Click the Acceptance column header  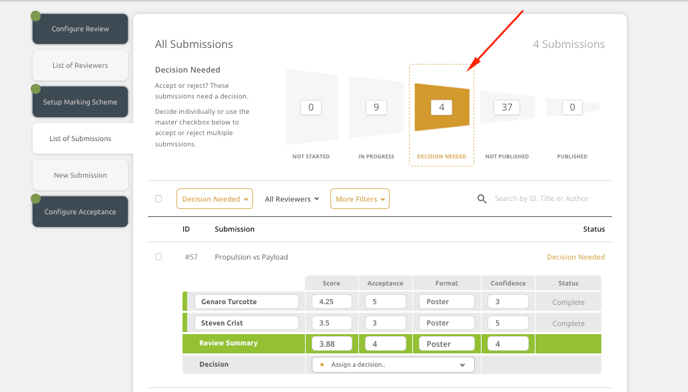click(x=385, y=283)
